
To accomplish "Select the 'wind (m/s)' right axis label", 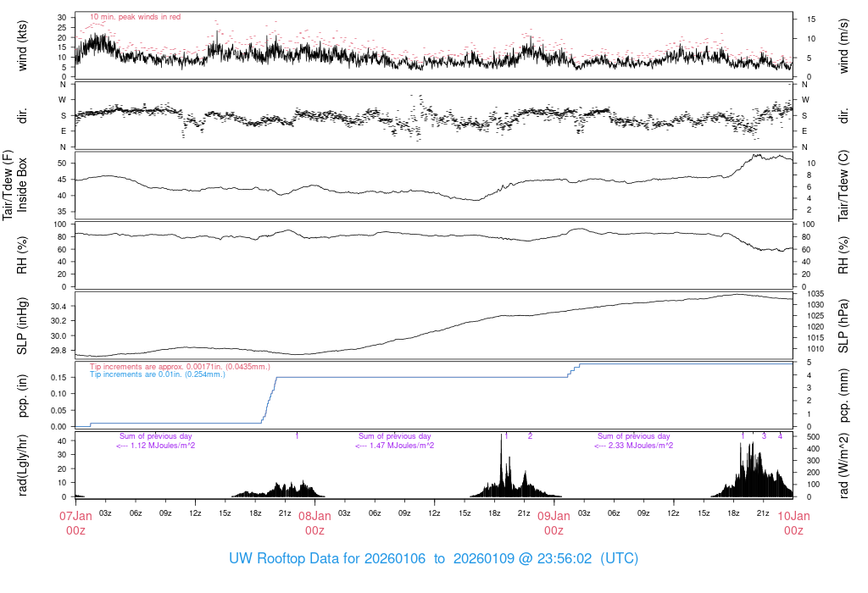I will tap(843, 46).
